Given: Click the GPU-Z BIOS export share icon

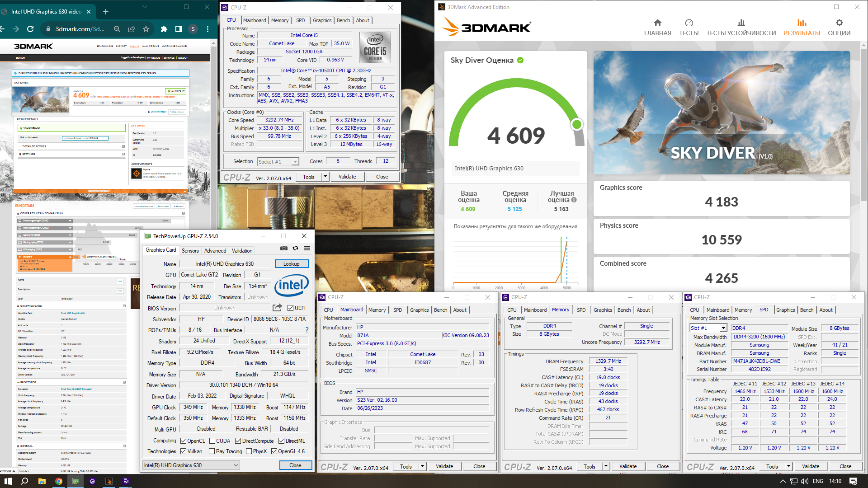Looking at the screenshot, I should pos(277,308).
